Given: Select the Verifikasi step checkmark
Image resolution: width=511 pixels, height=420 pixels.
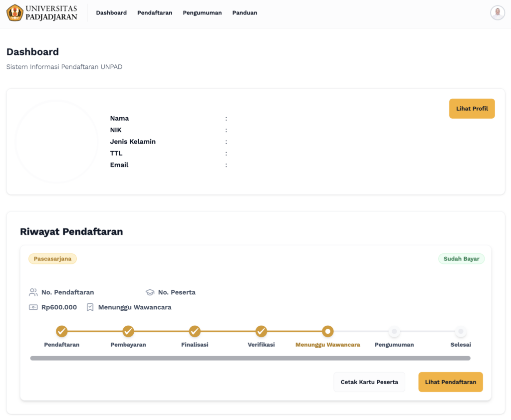Looking at the screenshot, I should tap(261, 331).
